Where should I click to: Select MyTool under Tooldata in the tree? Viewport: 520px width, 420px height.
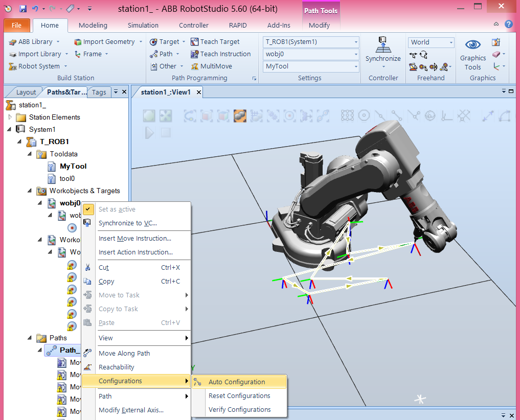point(72,166)
